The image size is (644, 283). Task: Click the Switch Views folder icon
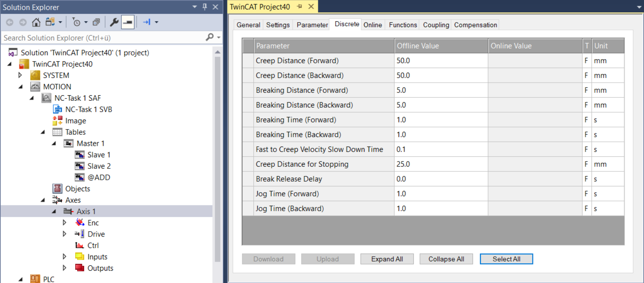coord(50,22)
